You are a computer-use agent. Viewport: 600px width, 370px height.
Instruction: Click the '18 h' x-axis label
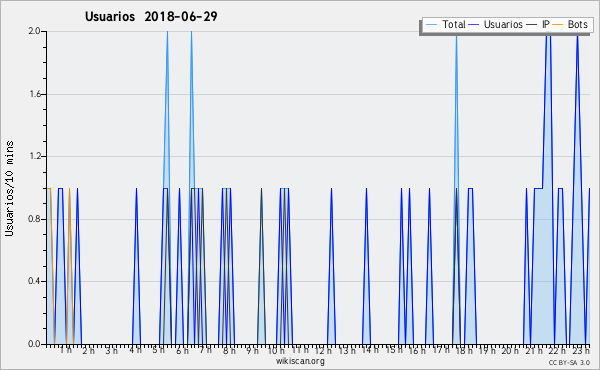tap(464, 351)
